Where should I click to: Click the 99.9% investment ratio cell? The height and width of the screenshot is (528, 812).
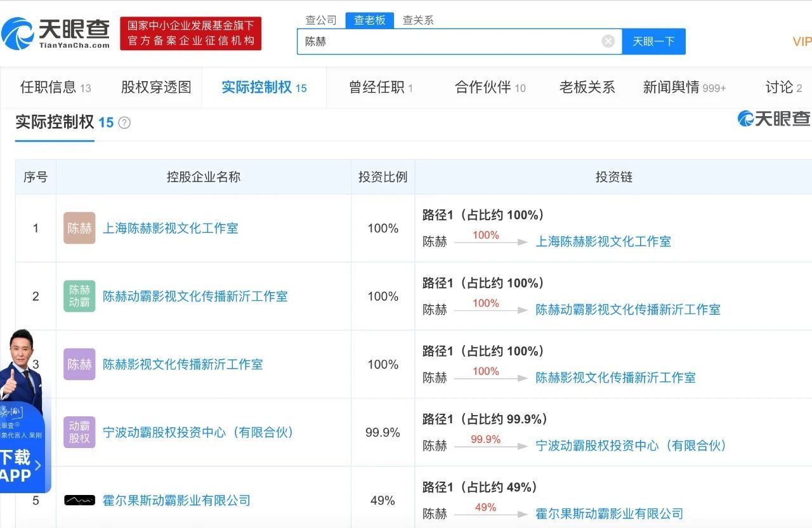click(383, 432)
